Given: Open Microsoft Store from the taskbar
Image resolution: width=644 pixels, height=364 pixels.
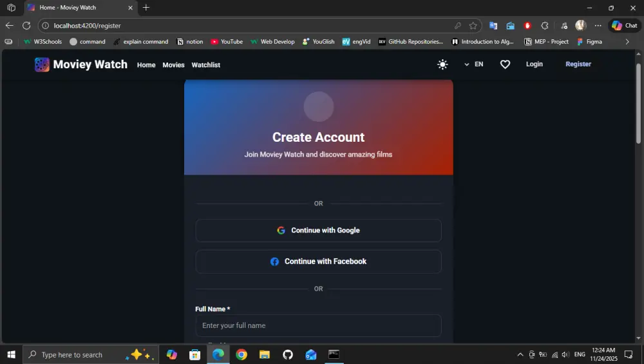Looking at the screenshot, I should [194, 354].
